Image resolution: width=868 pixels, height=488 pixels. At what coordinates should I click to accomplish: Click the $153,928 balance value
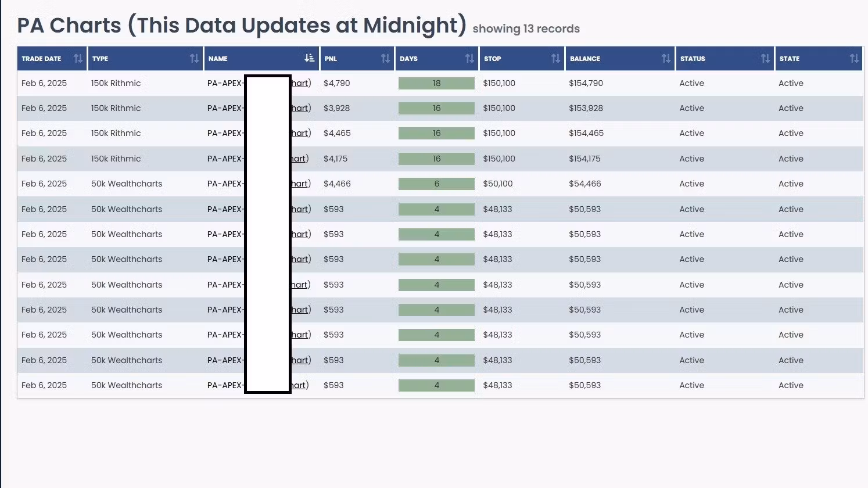(x=586, y=108)
